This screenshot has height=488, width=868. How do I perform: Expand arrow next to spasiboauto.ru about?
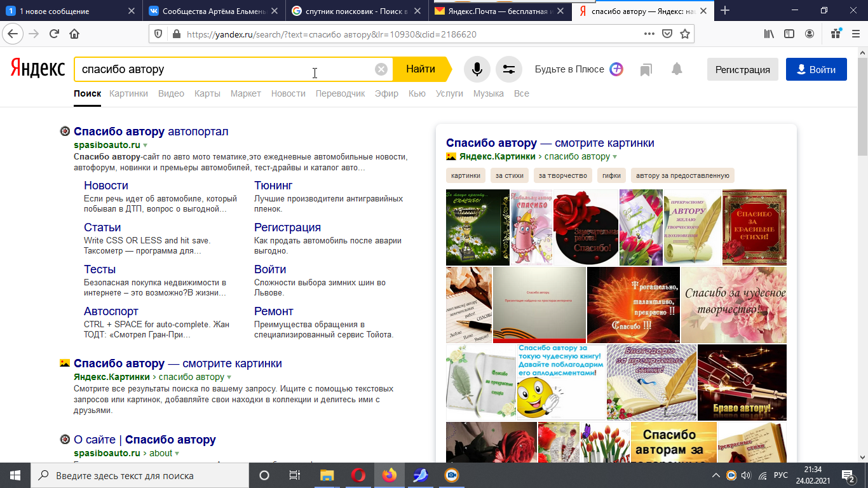coord(177,454)
